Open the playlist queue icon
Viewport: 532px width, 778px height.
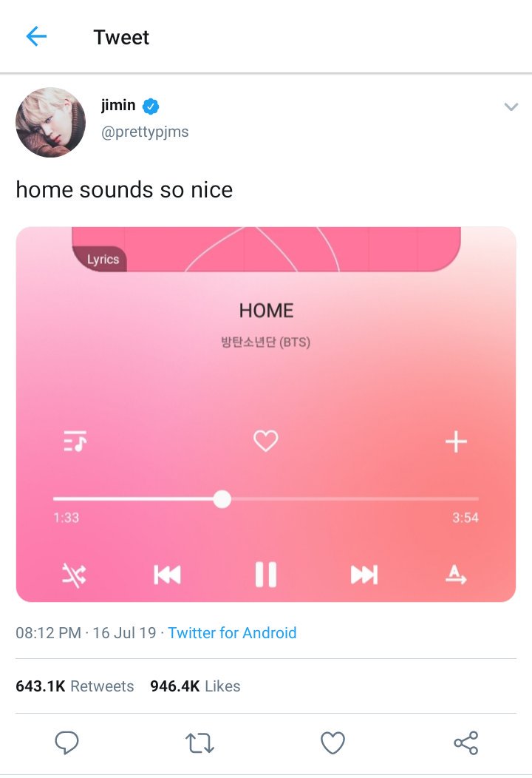point(75,441)
